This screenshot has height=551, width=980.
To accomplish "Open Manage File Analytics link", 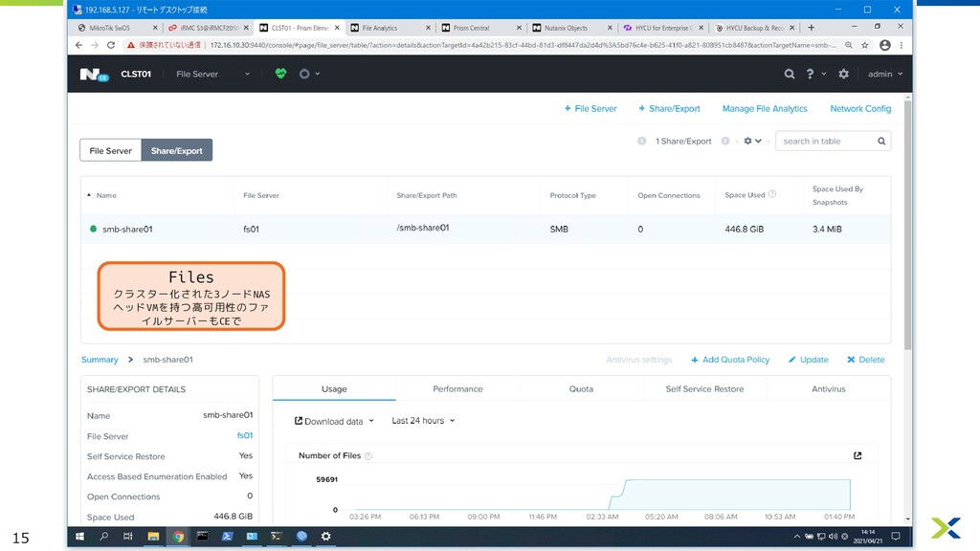I will [765, 109].
